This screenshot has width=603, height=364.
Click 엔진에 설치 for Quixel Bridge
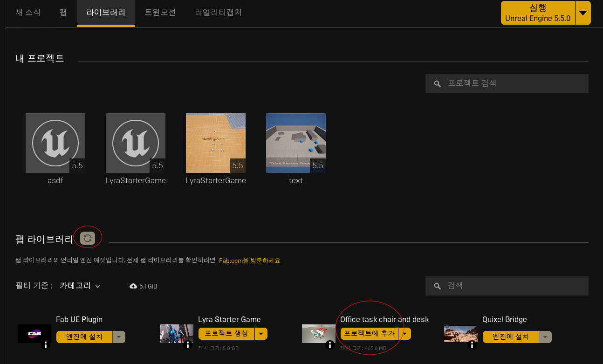coord(511,337)
